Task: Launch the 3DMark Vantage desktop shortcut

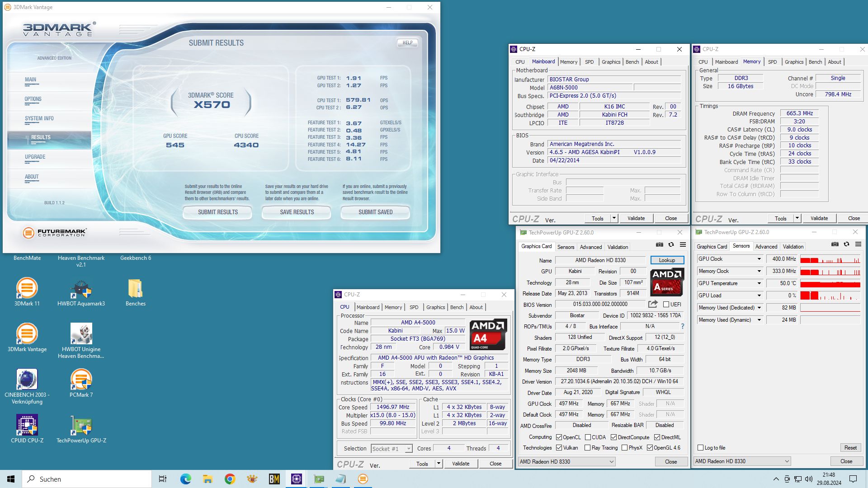Action: click(27, 338)
